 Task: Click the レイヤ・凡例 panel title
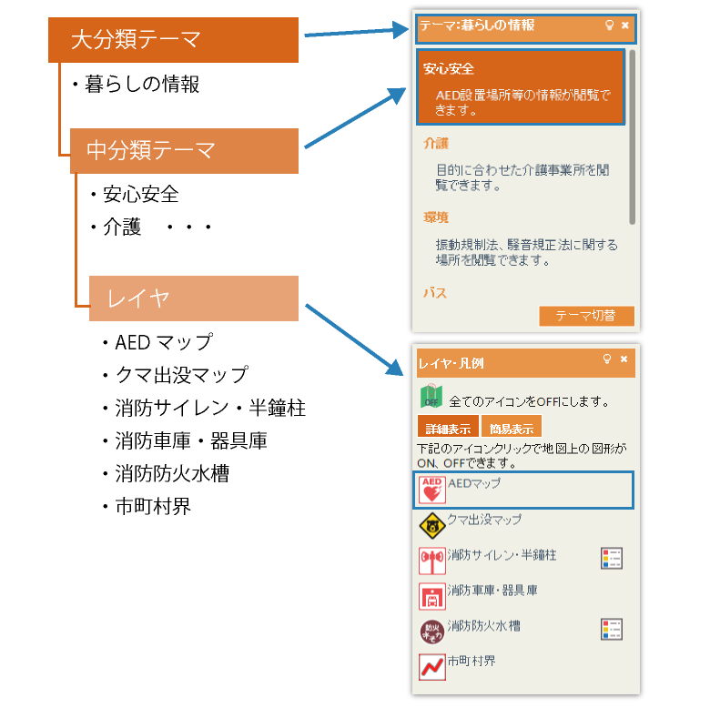[451, 363]
